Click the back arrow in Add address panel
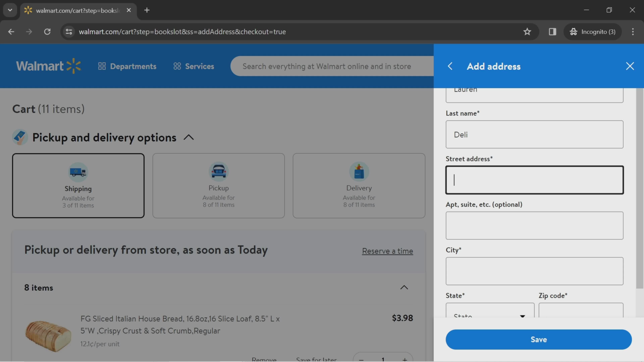Viewport: 644px width, 362px height. click(x=451, y=66)
